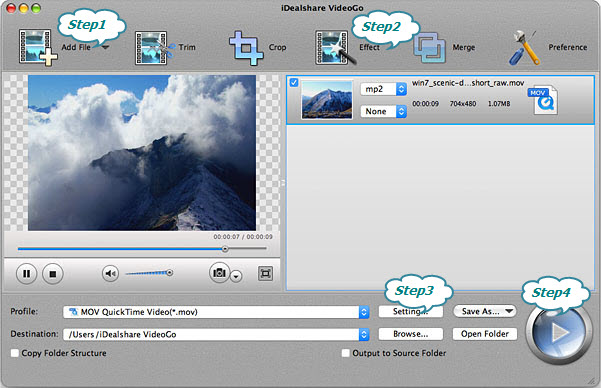
Task: Click the Merge overlapping squares icon
Action: [430, 48]
